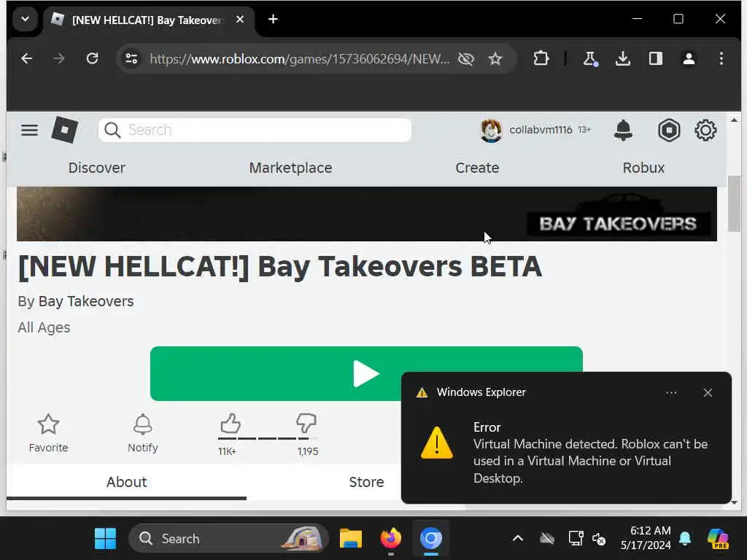
Task: Open the Create menu item
Action: [x=477, y=168]
